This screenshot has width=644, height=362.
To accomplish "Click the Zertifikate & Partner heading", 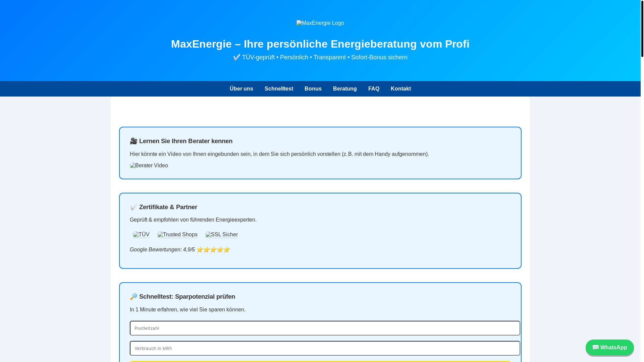I will (163, 207).
